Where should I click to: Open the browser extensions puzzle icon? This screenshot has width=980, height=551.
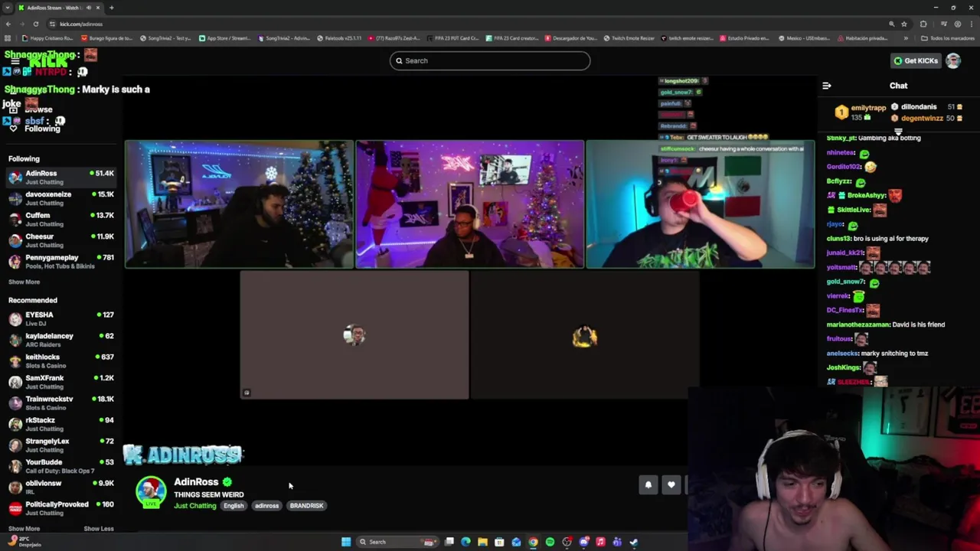[923, 24]
